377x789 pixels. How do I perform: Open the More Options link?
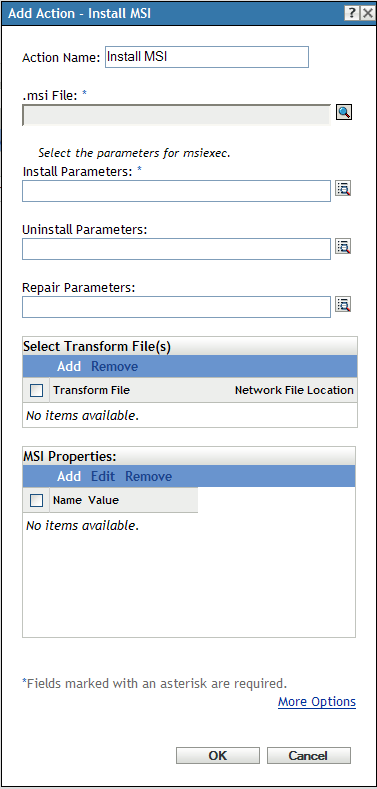pos(317,701)
